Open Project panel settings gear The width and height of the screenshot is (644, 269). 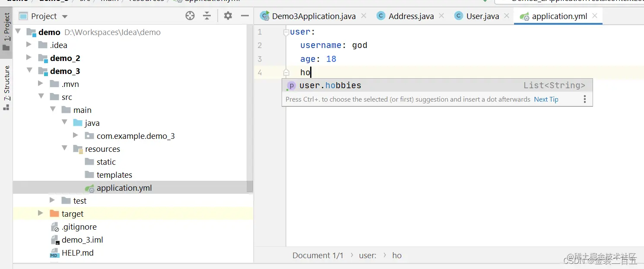[228, 16]
